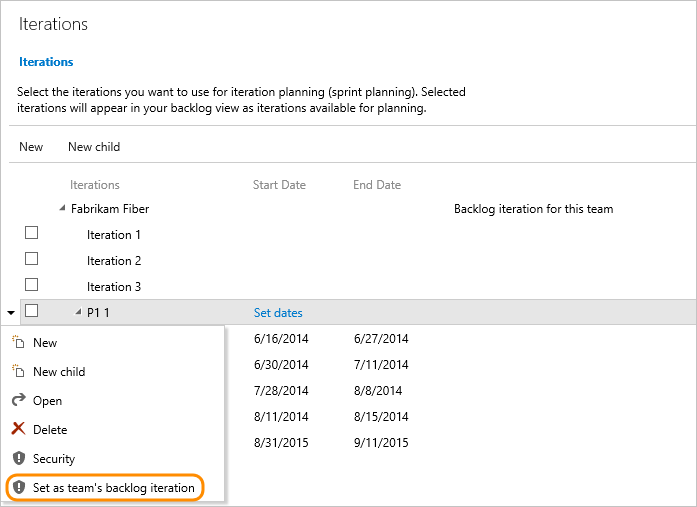Check the P1 1 checkbox

[x=31, y=311]
